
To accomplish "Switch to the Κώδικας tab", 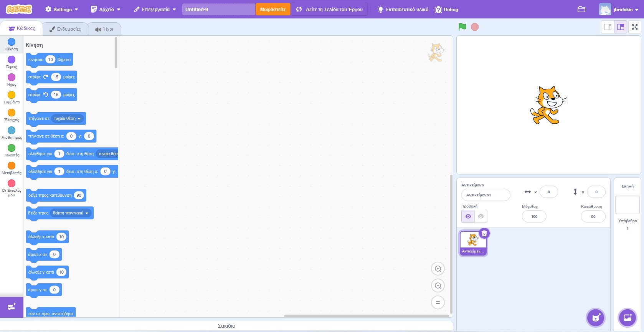I will [x=22, y=28].
